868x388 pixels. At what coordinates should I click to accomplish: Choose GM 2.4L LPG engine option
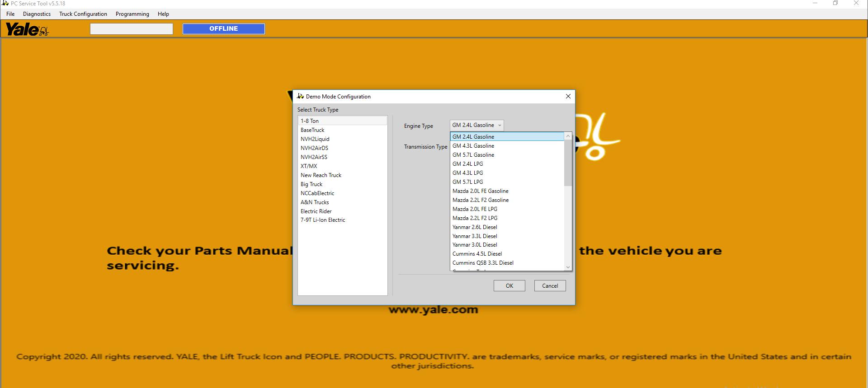pyautogui.click(x=507, y=164)
